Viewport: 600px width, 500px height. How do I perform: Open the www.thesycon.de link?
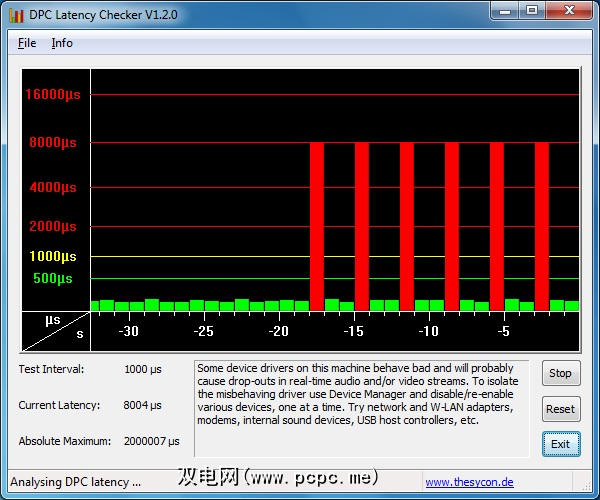(469, 482)
